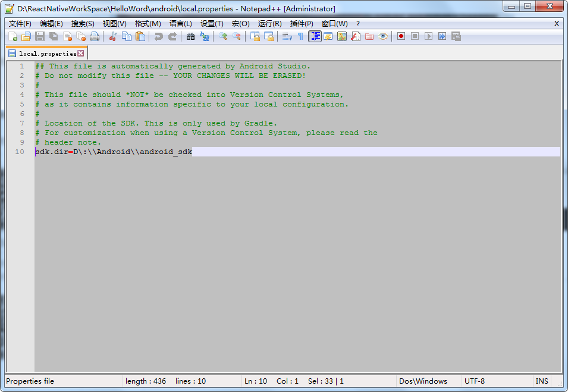Cut the selected text
This screenshot has width=568, height=392.
[112, 36]
